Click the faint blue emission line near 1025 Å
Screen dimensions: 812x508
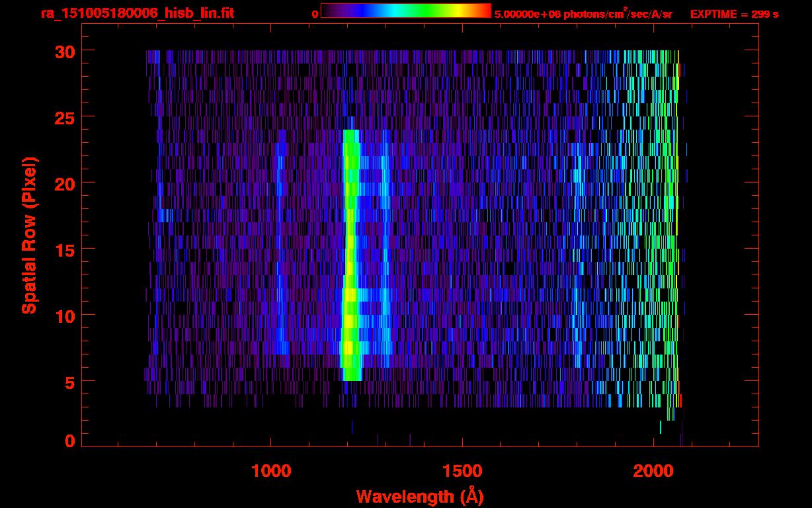coord(280,265)
